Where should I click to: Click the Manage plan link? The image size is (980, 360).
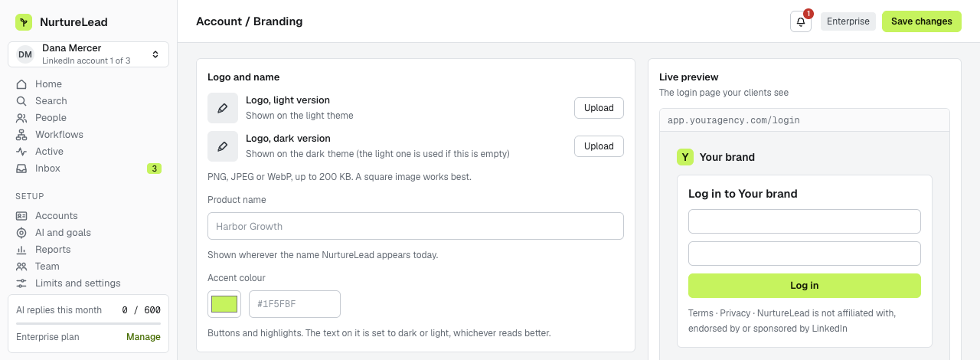coord(143,337)
